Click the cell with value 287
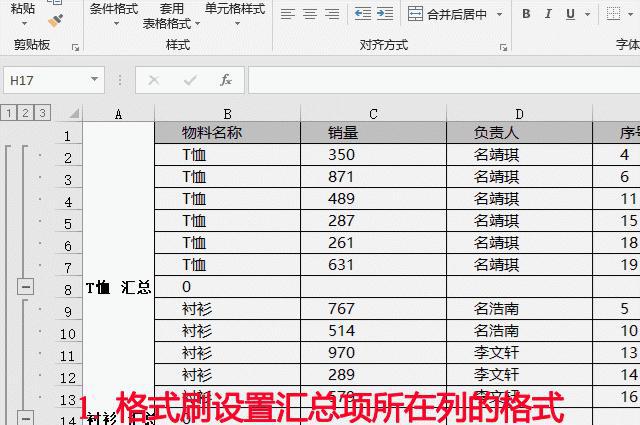The width and height of the screenshot is (640, 425). (373, 220)
